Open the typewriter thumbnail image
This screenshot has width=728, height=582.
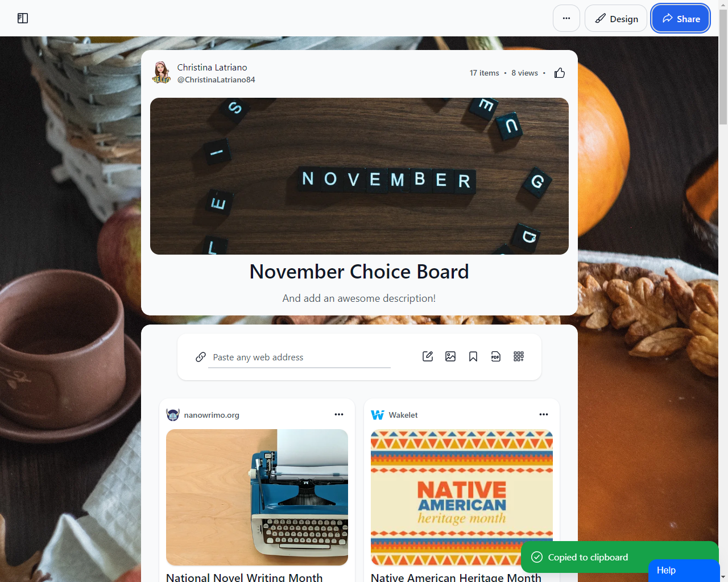pos(257,497)
